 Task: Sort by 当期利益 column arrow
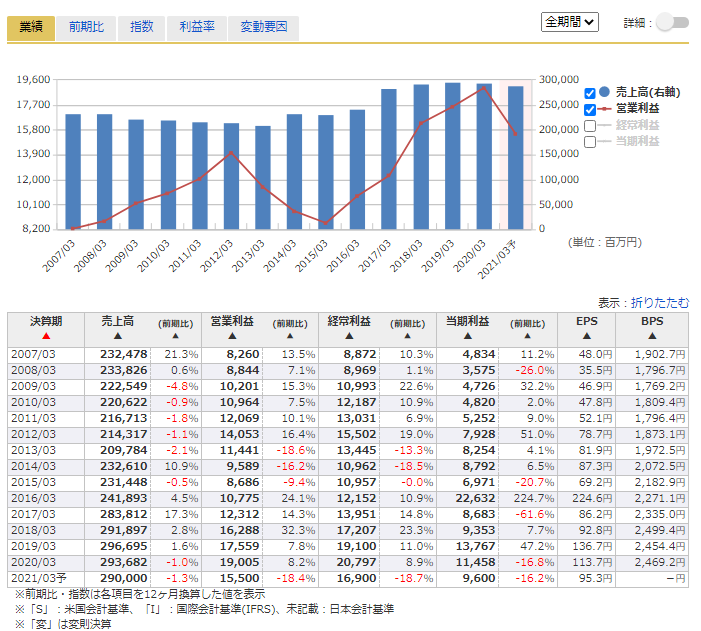click(x=467, y=338)
